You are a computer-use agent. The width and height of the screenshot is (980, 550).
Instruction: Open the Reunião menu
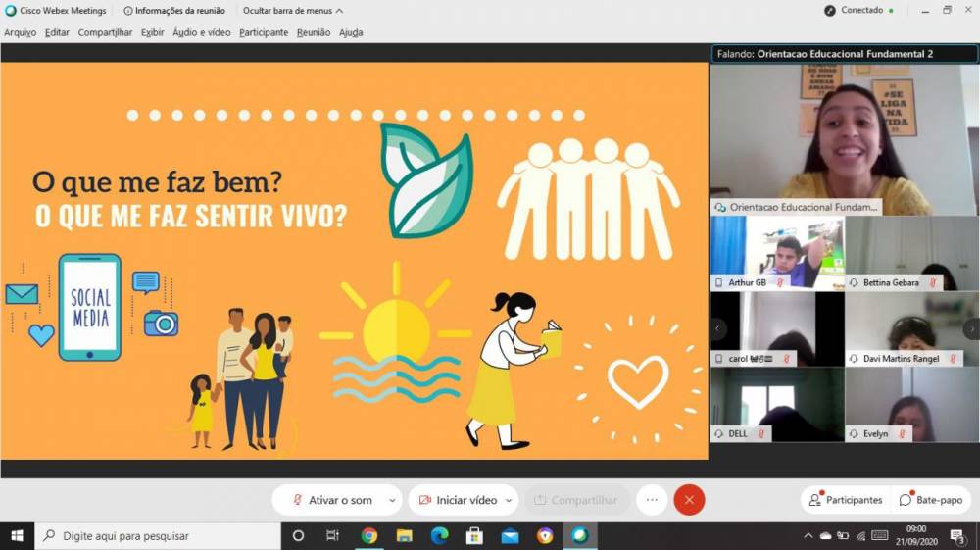(x=314, y=32)
